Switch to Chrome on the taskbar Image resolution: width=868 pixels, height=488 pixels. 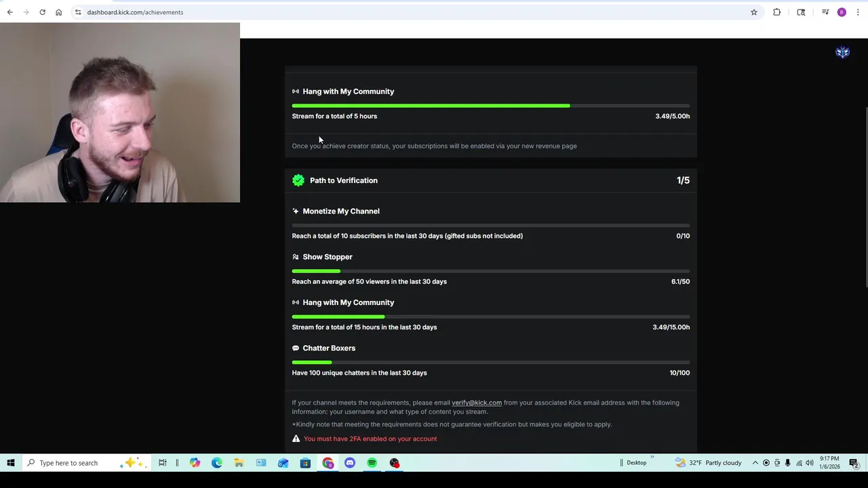click(x=328, y=463)
